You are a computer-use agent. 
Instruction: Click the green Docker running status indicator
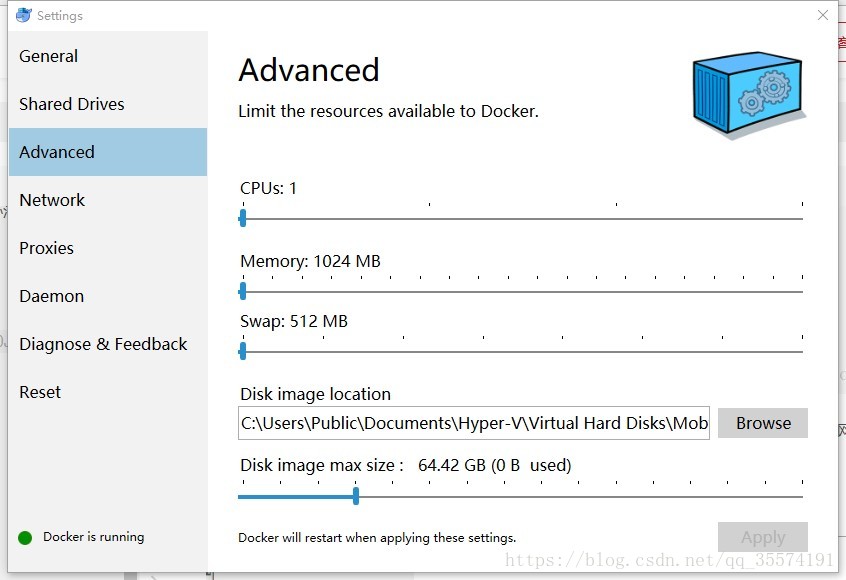coord(25,537)
